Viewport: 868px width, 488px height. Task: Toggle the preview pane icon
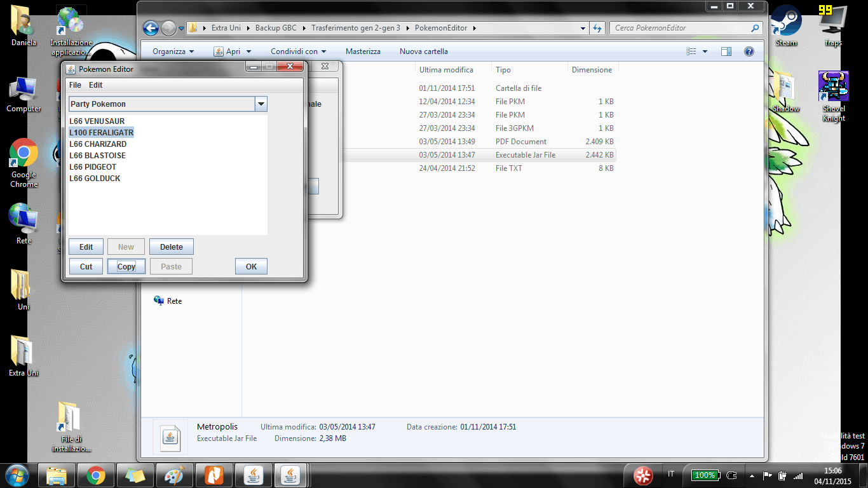tap(726, 51)
